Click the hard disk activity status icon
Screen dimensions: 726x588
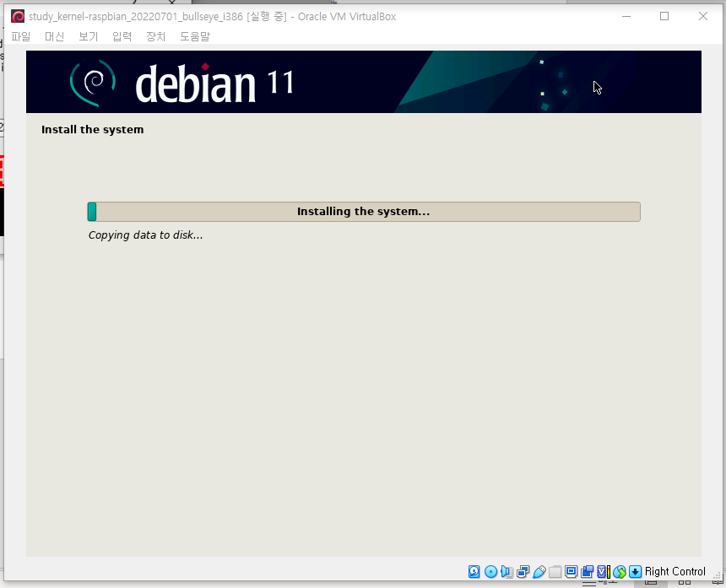point(474,572)
